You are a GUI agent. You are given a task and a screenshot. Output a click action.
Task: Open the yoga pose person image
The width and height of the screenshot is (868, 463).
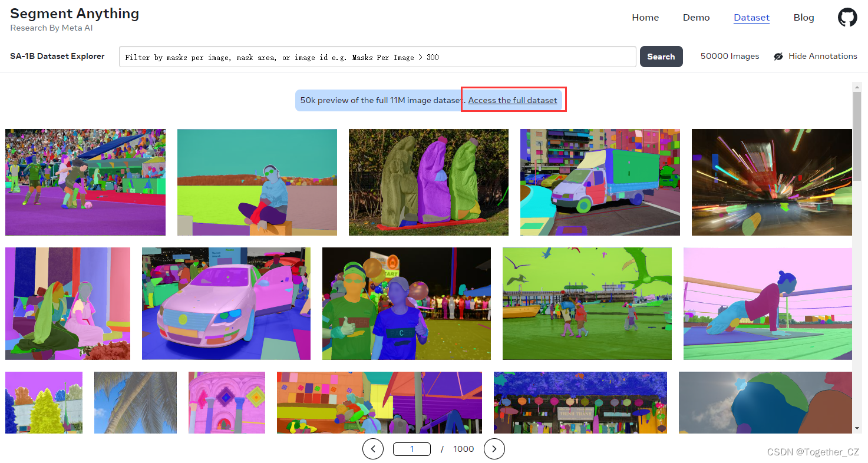[x=768, y=303]
